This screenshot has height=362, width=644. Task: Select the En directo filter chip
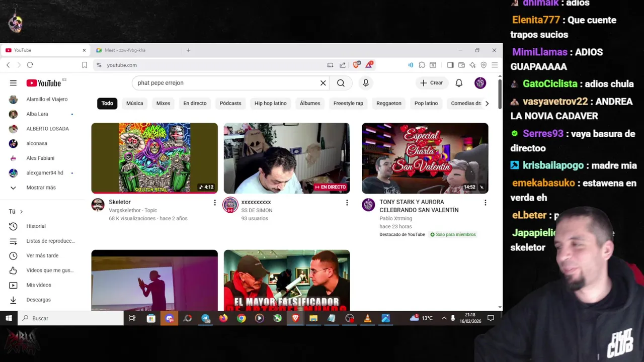coord(195,104)
